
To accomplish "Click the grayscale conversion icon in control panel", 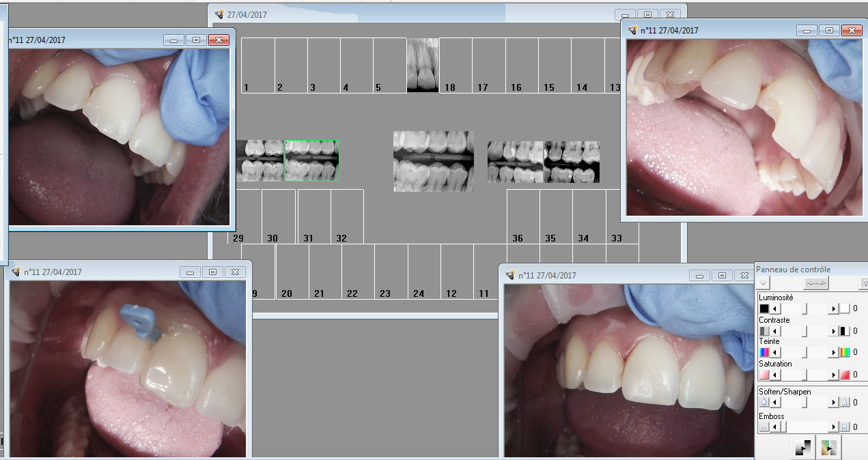I will (802, 448).
